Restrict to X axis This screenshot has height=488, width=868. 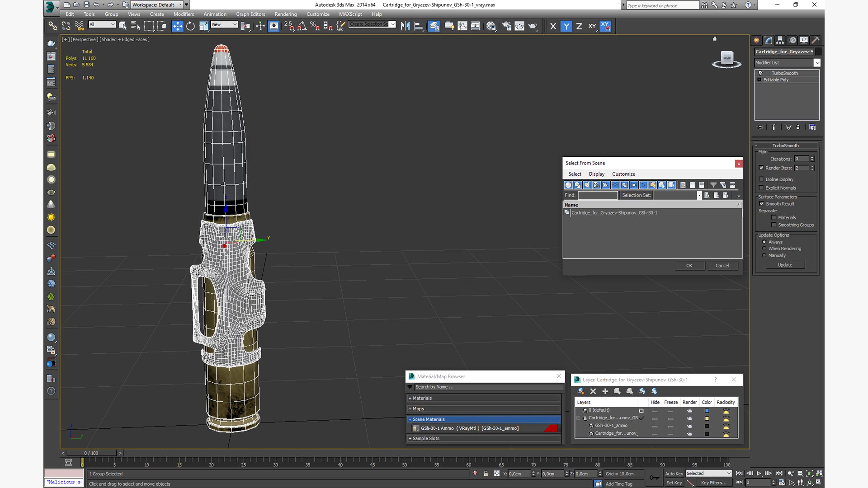click(553, 26)
